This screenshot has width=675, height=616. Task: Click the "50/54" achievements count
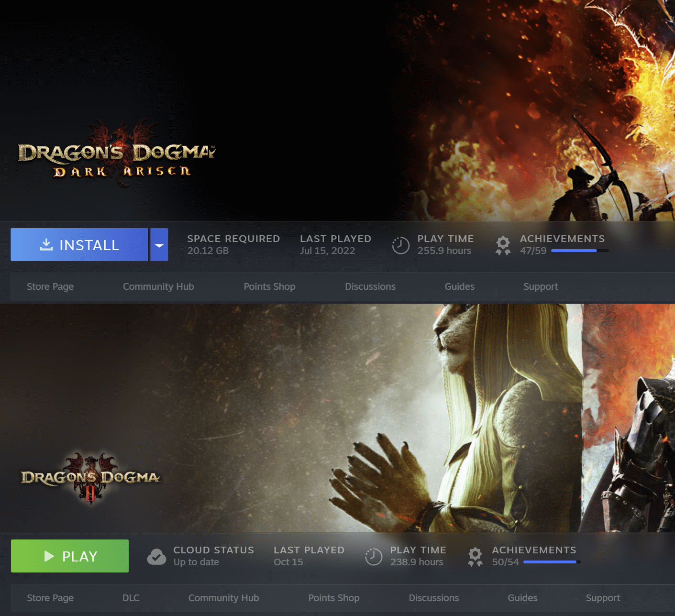point(506,562)
